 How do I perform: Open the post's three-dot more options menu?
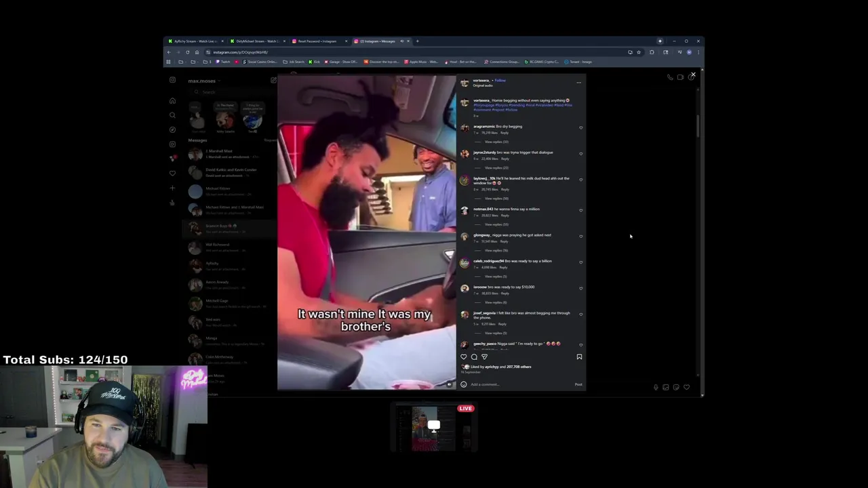click(x=578, y=83)
